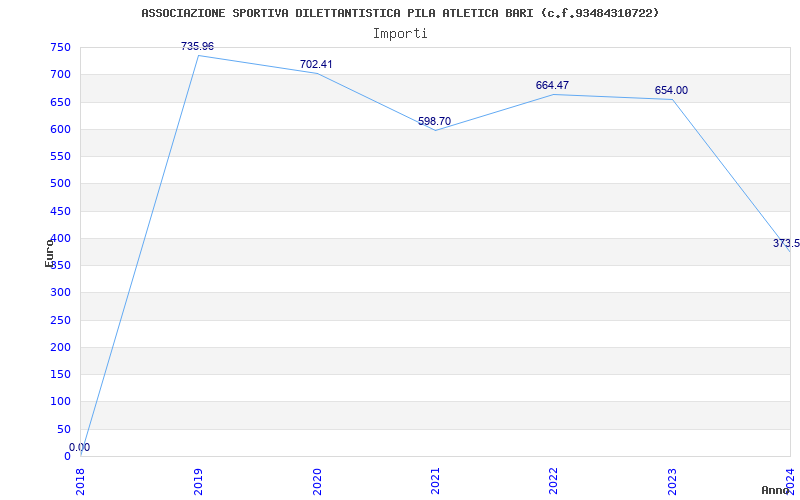Click the cut-off 373.5 data label
Image resolution: width=800 pixels, height=500 pixels.
(x=786, y=243)
